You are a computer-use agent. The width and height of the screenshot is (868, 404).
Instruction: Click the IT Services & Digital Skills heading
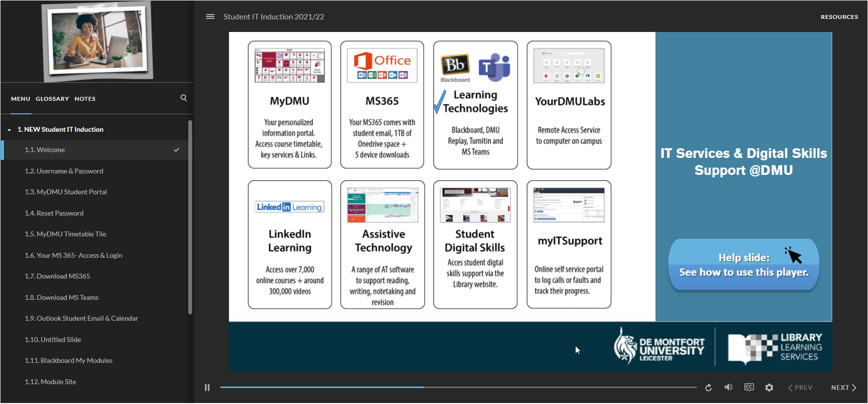point(744,162)
